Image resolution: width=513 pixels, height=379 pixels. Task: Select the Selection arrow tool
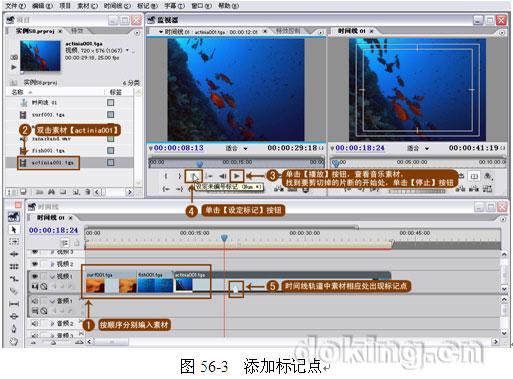pyautogui.click(x=14, y=230)
